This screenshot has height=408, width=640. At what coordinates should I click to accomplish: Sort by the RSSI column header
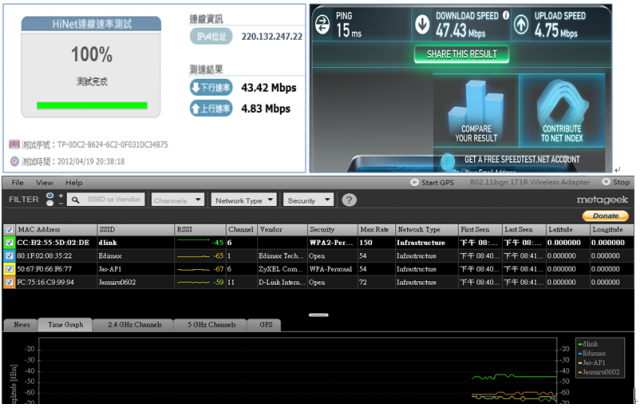tap(200, 230)
